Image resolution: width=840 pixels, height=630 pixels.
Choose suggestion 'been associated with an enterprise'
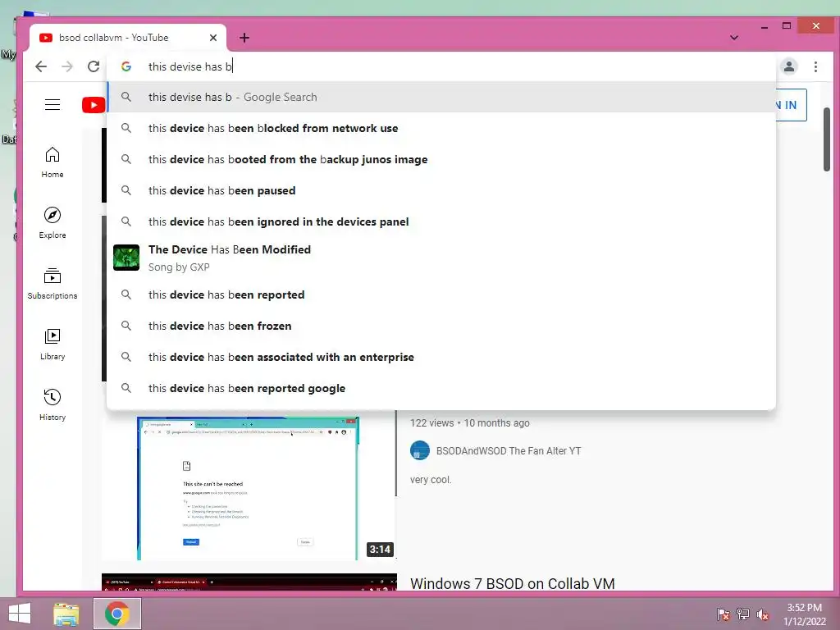[x=441, y=357]
